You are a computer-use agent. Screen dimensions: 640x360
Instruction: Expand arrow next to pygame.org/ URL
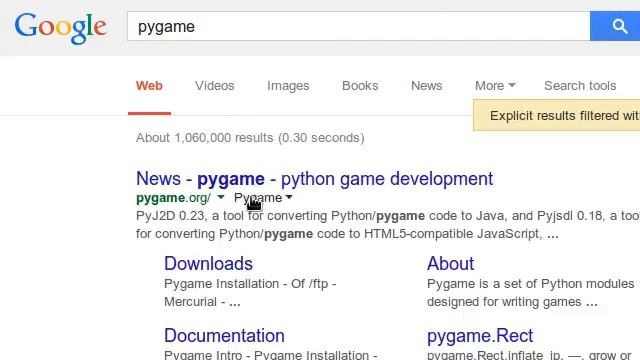(221, 197)
